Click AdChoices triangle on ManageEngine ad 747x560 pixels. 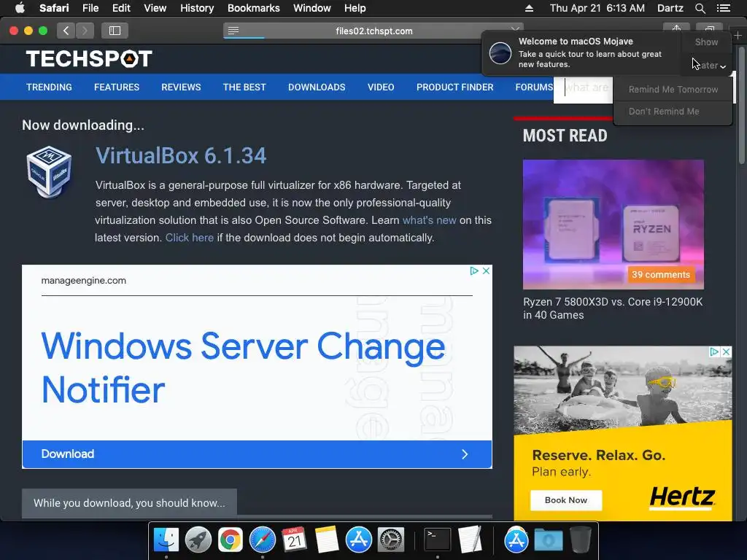(x=474, y=271)
